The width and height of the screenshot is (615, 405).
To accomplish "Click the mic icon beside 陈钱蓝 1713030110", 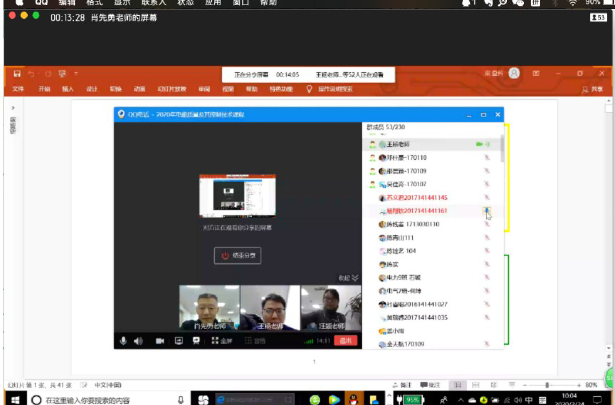I will (x=487, y=225).
